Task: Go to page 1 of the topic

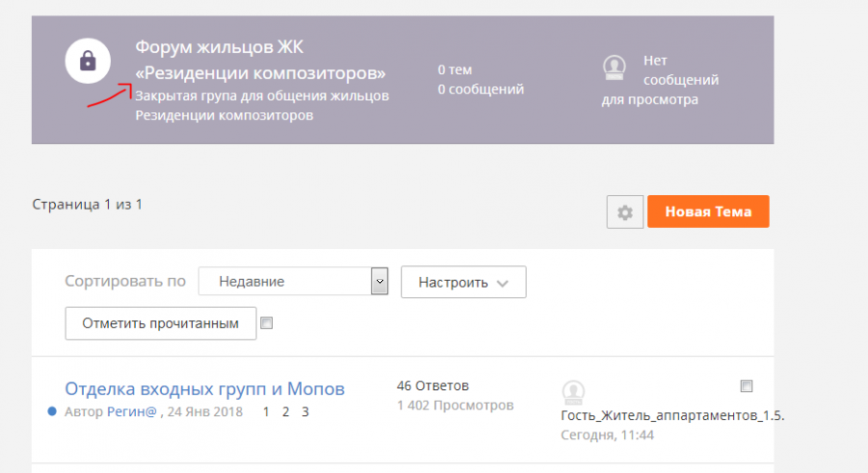Action: (x=266, y=412)
